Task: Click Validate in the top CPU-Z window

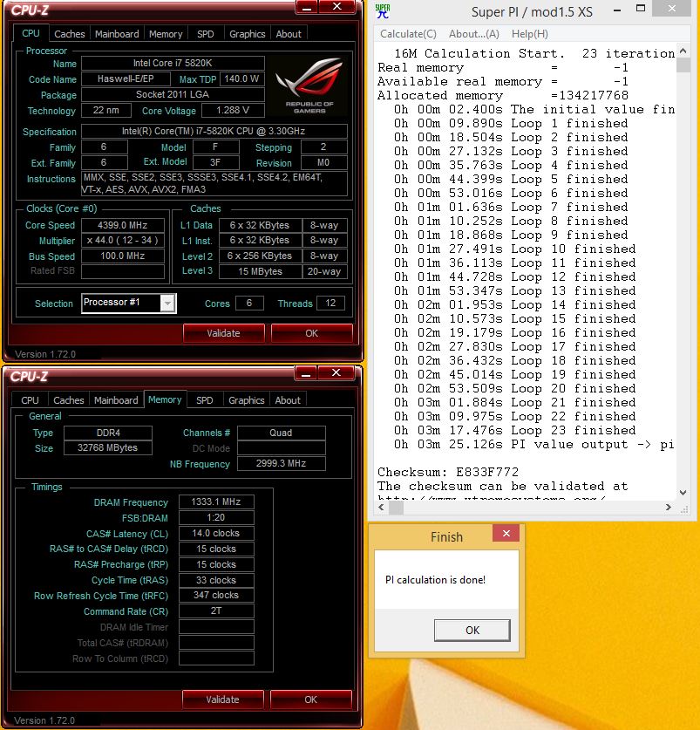Action: coord(223,333)
